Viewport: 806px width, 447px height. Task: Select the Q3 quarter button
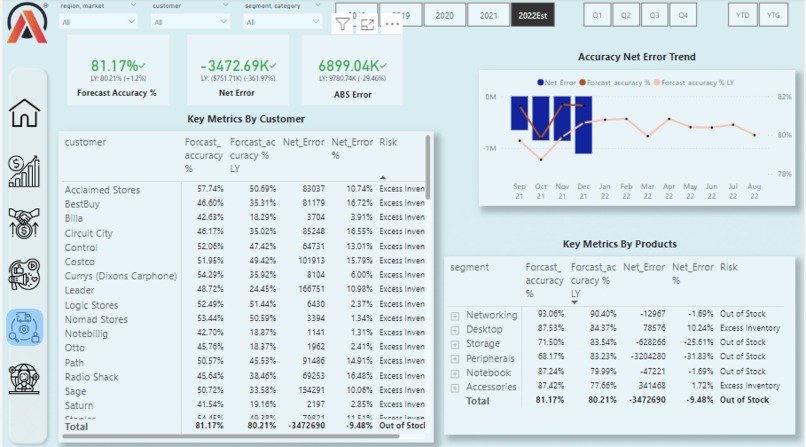tap(654, 15)
